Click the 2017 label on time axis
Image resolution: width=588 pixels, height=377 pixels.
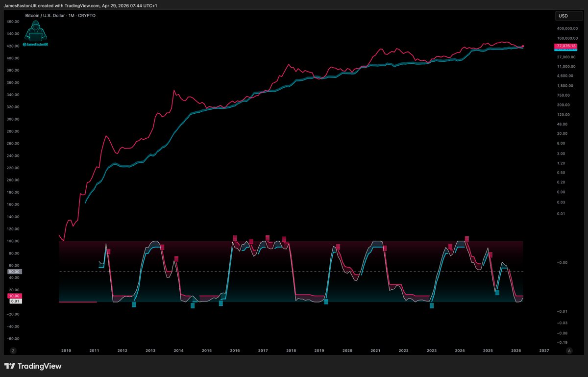click(x=263, y=351)
